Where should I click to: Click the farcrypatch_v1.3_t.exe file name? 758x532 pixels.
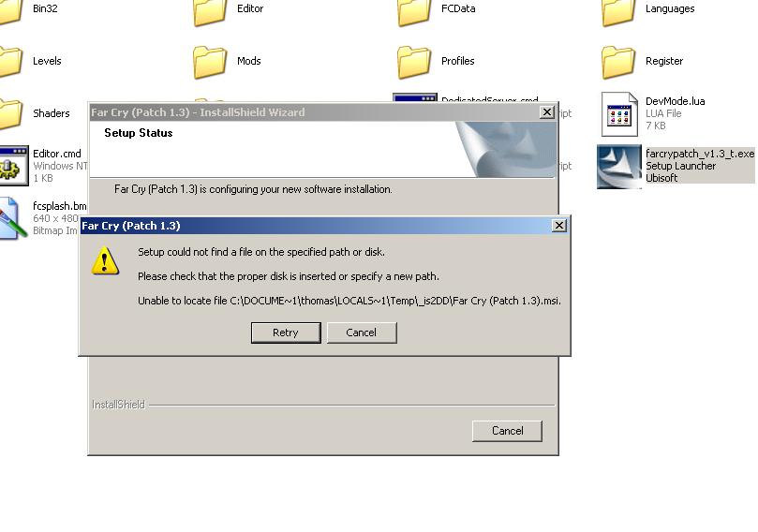(x=700, y=154)
